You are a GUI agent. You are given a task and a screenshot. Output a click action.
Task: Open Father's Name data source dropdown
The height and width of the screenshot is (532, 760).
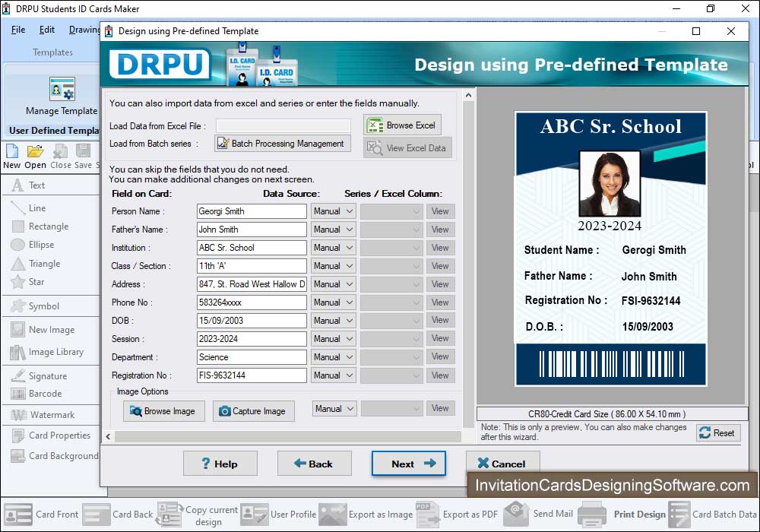pyautogui.click(x=333, y=230)
